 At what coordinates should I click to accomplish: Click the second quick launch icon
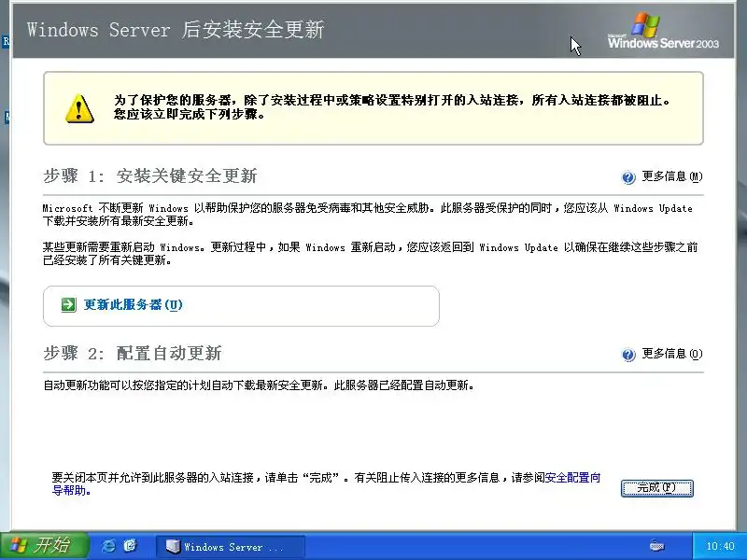coord(130,546)
